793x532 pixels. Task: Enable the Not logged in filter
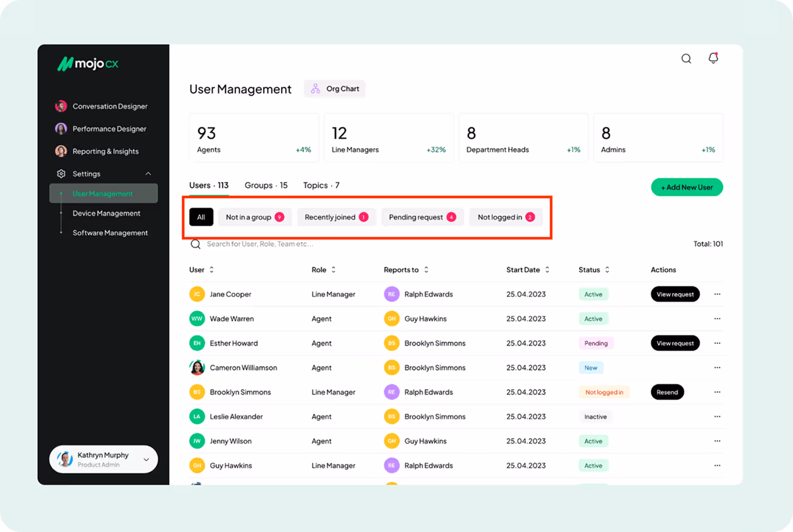(505, 217)
